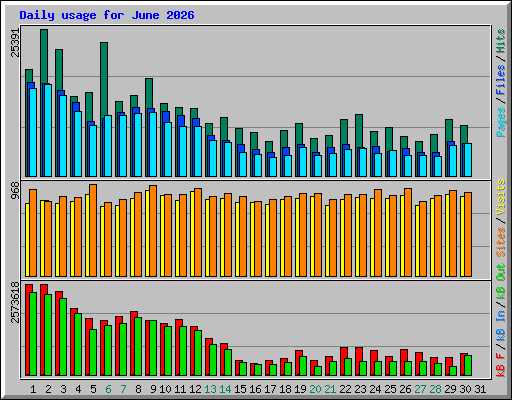
Task: Click green weekend day label 28
Action: pos(435,389)
